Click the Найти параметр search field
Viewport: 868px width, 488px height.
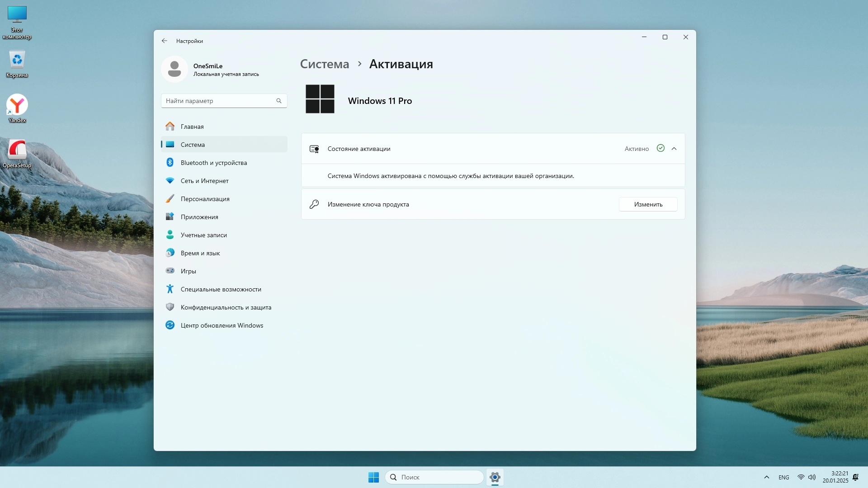coord(220,101)
